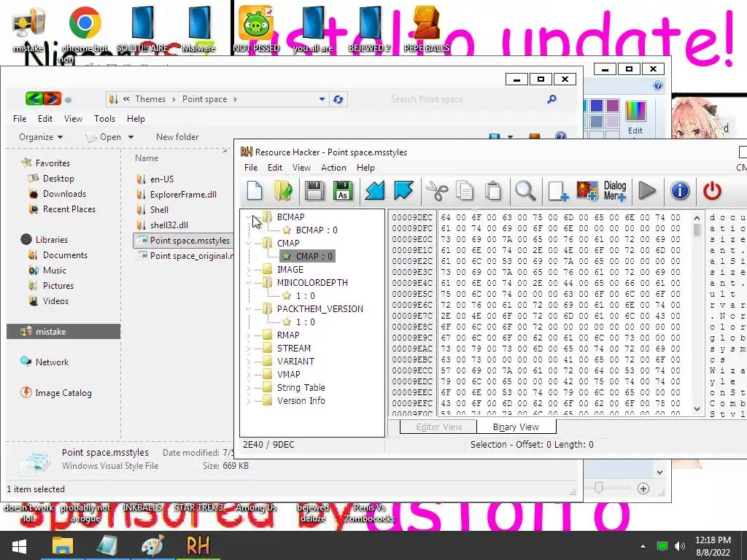The height and width of the screenshot is (560, 747).
Task: Collapse the BCMAP tree folder
Action: point(249,217)
